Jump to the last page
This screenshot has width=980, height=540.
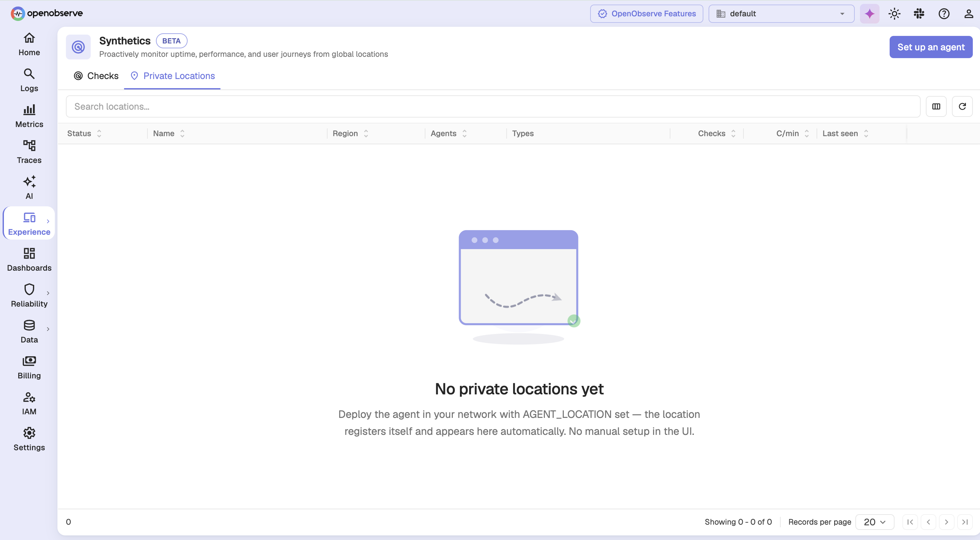(965, 522)
